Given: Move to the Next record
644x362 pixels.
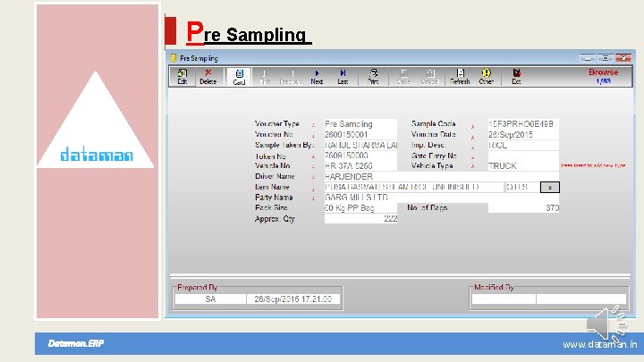Looking at the screenshot, I should click(x=317, y=77).
